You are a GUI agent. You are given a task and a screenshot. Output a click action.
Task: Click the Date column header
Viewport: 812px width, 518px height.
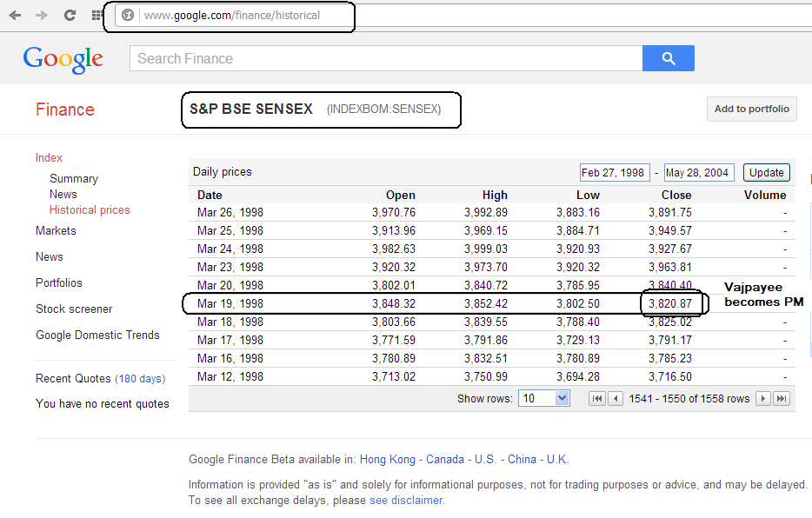tap(210, 195)
